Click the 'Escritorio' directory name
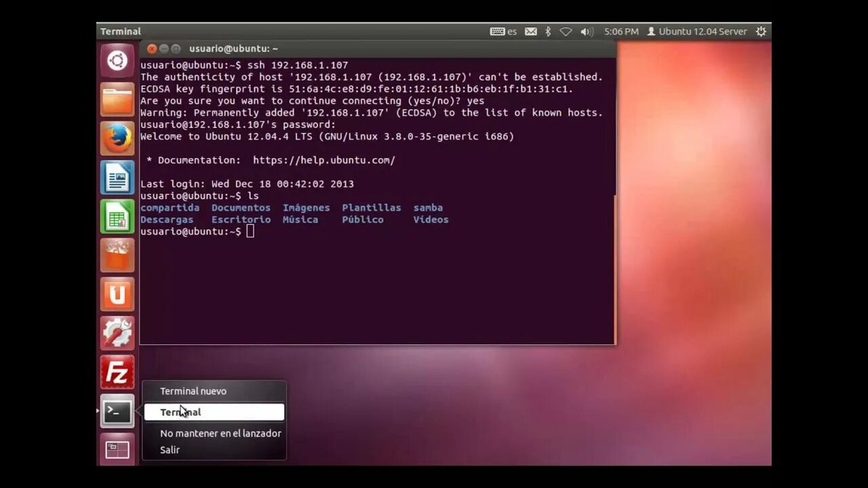The width and height of the screenshot is (868, 488). tap(241, 220)
